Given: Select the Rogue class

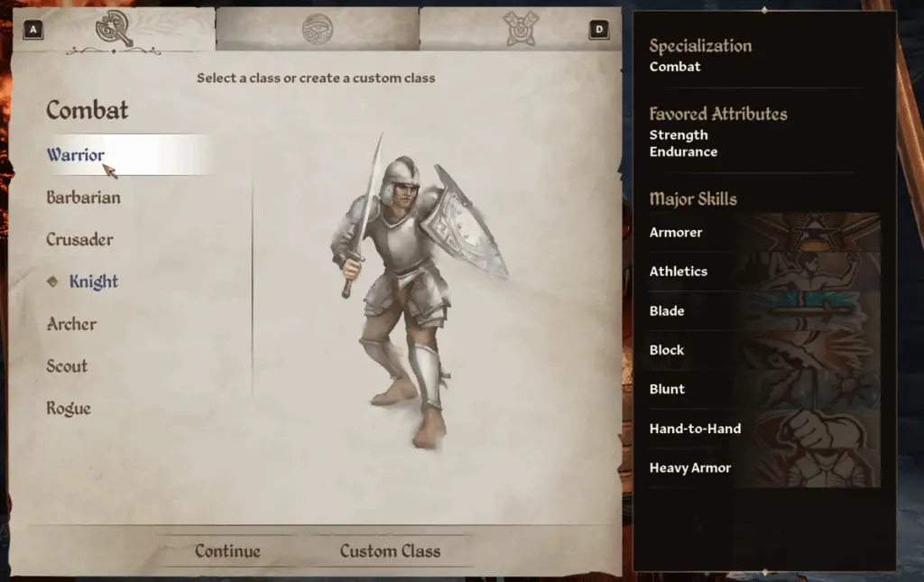Looking at the screenshot, I should coord(69,409).
